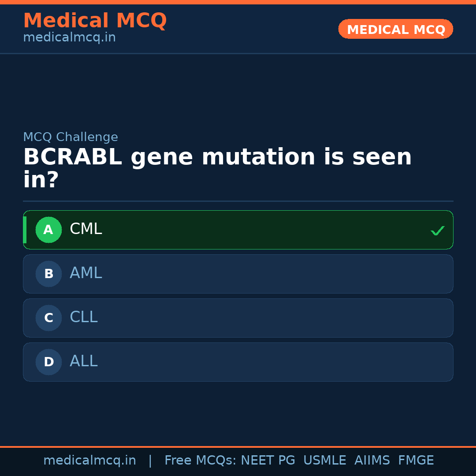The image size is (476, 476).
Task: Click the FMGE footer text
Action: tap(416, 461)
